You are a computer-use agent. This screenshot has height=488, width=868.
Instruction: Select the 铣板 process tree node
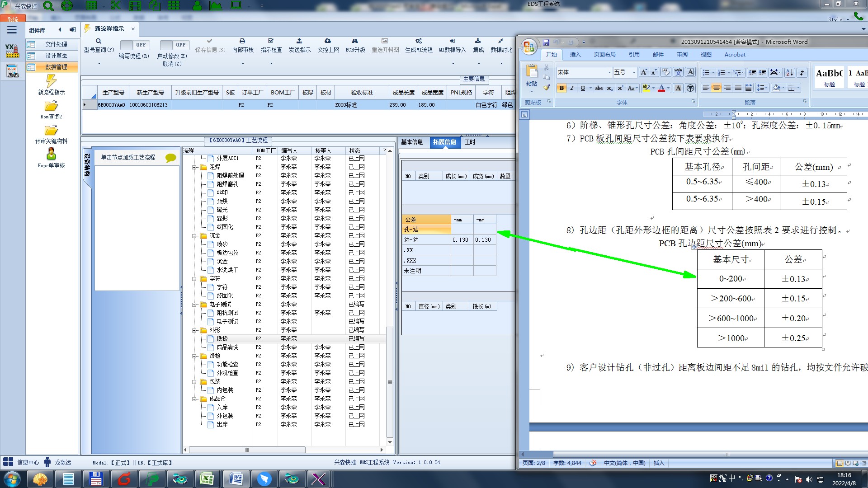tap(222, 338)
